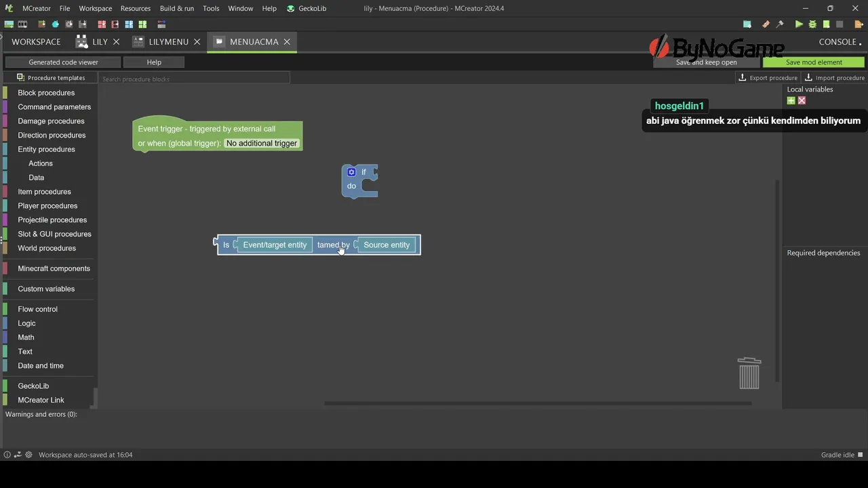The width and height of the screenshot is (868, 488).
Task: Switch to the WORKSPACE tab
Action: pyautogui.click(x=36, y=41)
